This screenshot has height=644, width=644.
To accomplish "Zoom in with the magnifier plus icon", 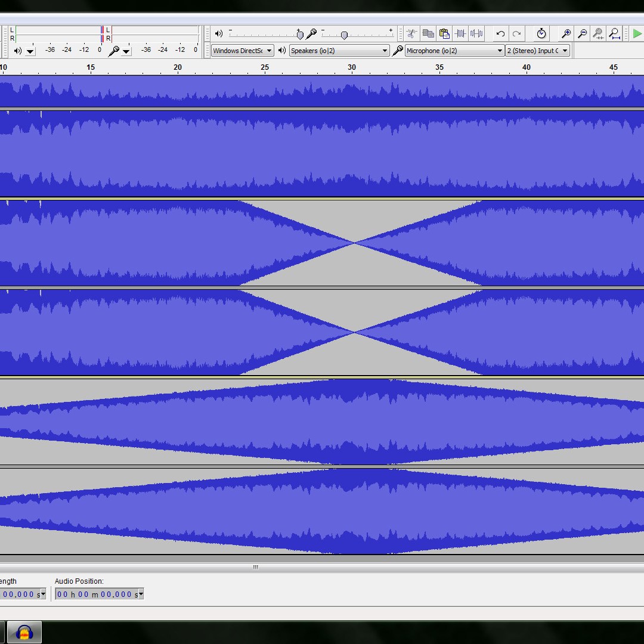I will coord(566,33).
